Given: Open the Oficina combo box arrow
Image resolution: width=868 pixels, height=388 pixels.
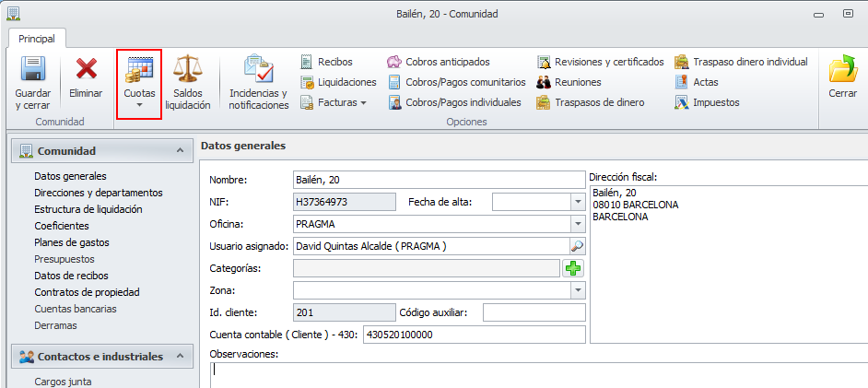Looking at the screenshot, I should pyautogui.click(x=578, y=224).
